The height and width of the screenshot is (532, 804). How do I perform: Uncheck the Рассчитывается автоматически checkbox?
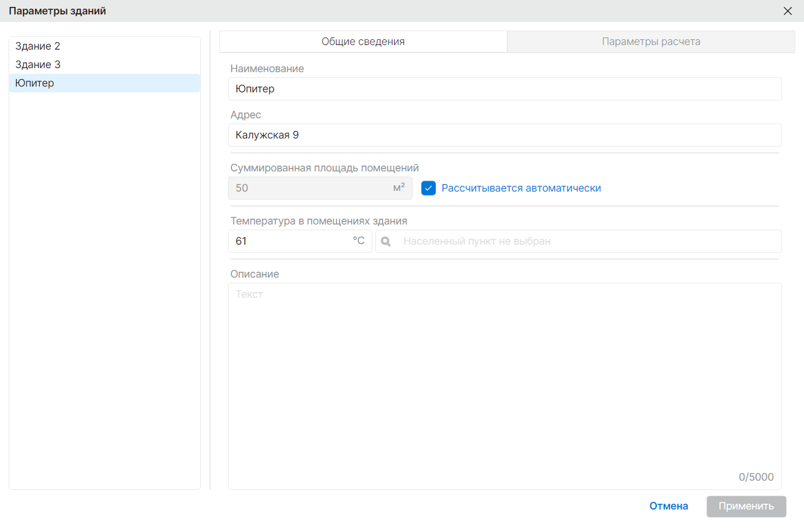(x=428, y=188)
